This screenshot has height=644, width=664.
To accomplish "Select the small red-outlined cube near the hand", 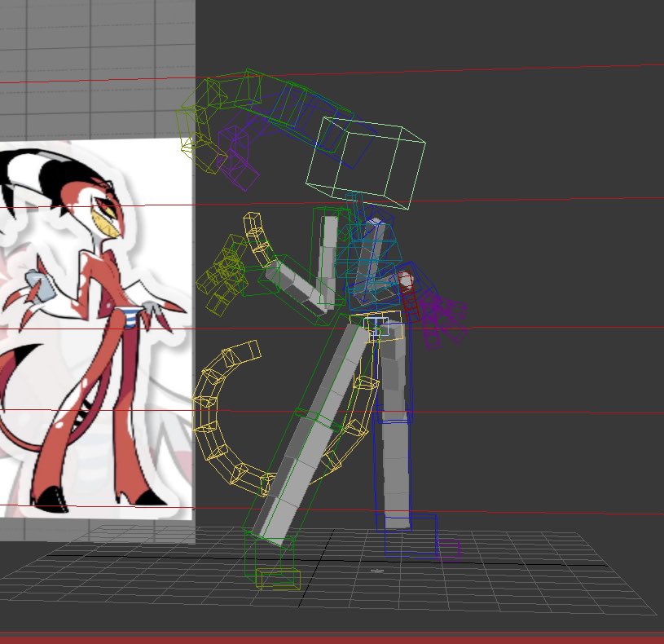I will 408,296.
